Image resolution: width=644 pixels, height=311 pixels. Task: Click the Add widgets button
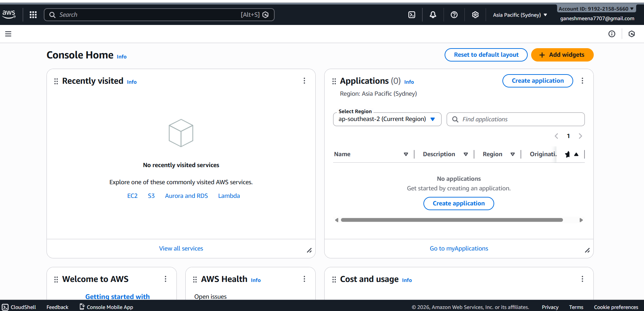[x=562, y=55]
